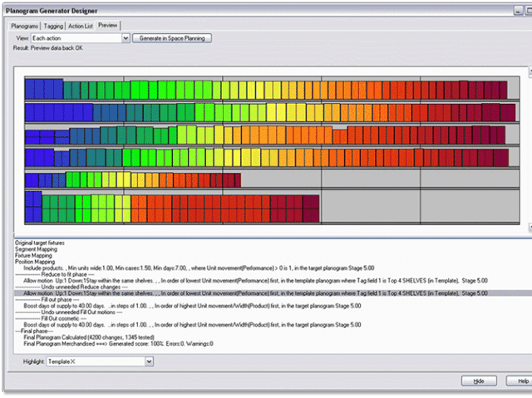Click the blue product on top shelf
The height and width of the screenshot is (398, 532).
pyautogui.click(x=35, y=89)
